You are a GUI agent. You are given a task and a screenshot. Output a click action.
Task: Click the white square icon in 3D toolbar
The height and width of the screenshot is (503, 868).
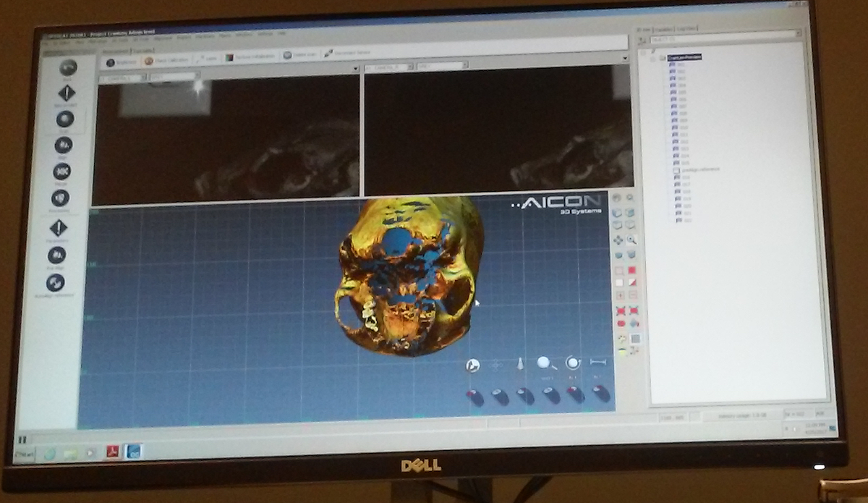point(619,282)
